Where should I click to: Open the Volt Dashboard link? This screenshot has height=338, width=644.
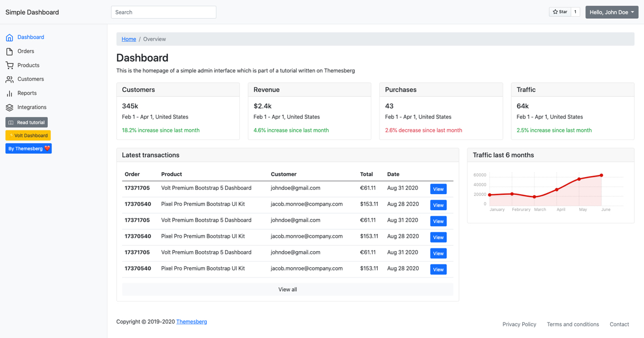(x=28, y=135)
